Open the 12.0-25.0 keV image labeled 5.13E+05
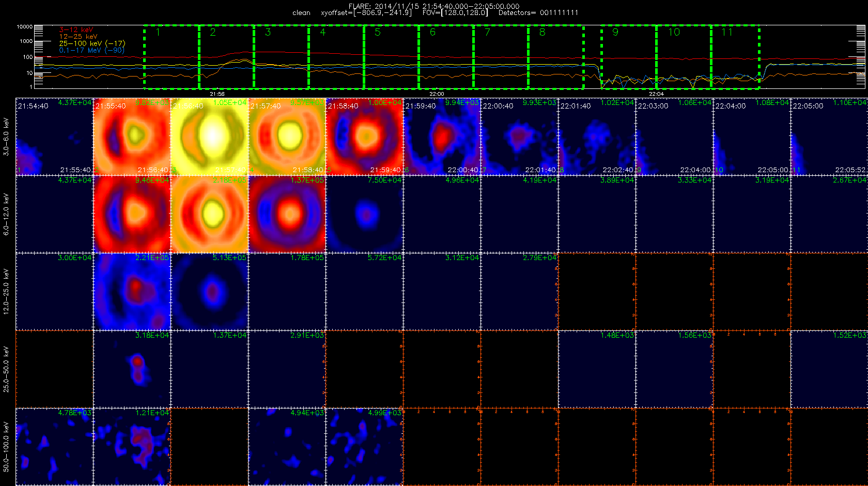 209,292
